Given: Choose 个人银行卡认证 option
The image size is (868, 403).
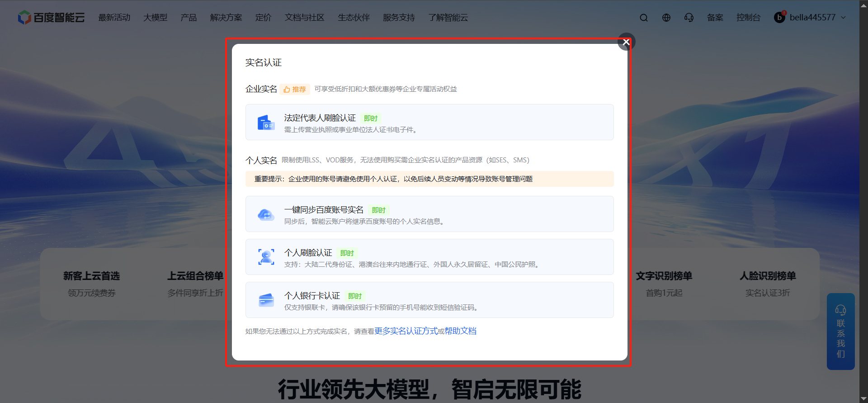Looking at the screenshot, I should pyautogui.click(x=429, y=300).
